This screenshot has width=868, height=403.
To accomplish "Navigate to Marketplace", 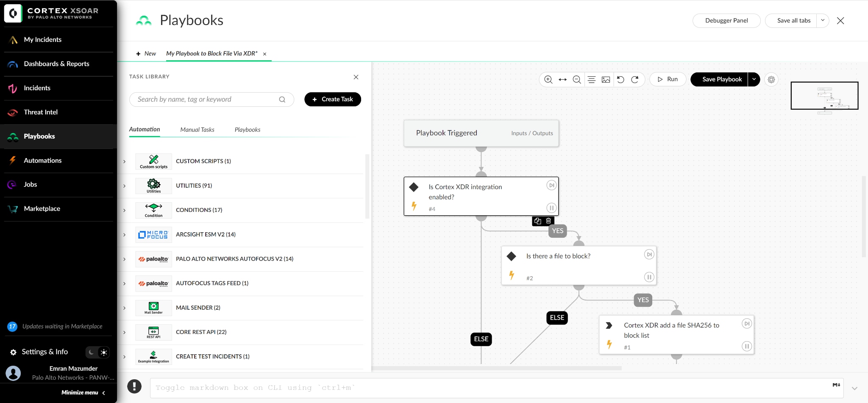I will [58, 209].
